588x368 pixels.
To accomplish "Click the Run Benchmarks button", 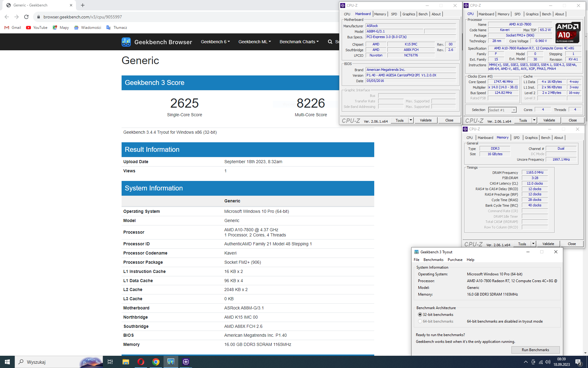I will coord(535,350).
